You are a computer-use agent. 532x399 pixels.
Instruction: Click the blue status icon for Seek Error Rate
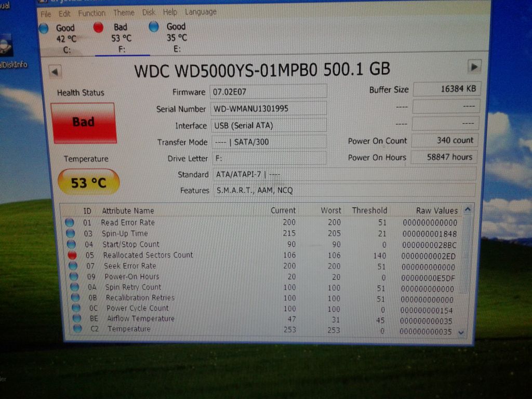pyautogui.click(x=73, y=266)
